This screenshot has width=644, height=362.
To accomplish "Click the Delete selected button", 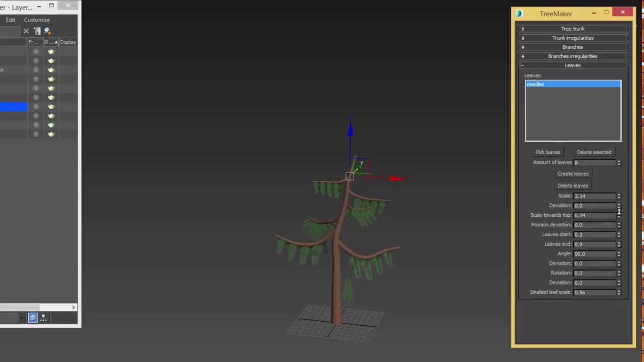I will tap(594, 152).
